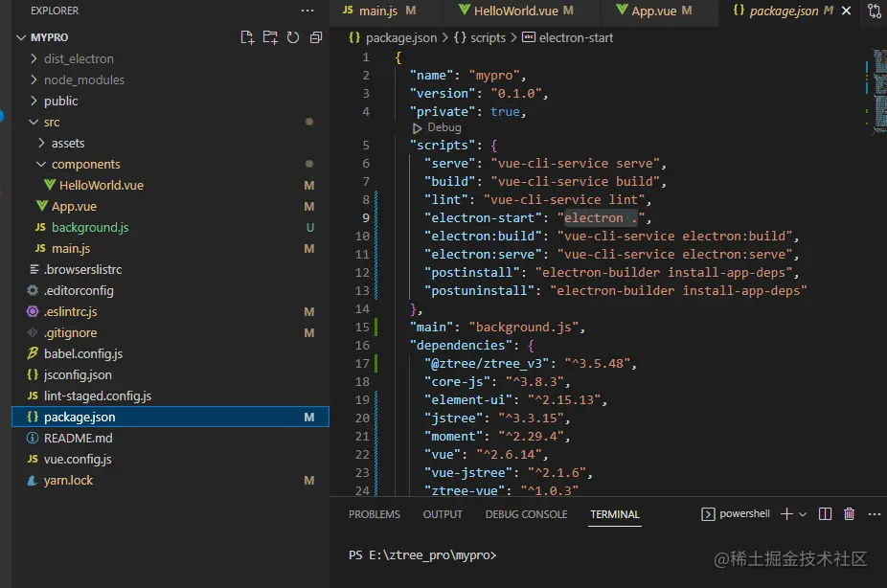
Task: Collapse all folders in Explorer
Action: [x=316, y=37]
